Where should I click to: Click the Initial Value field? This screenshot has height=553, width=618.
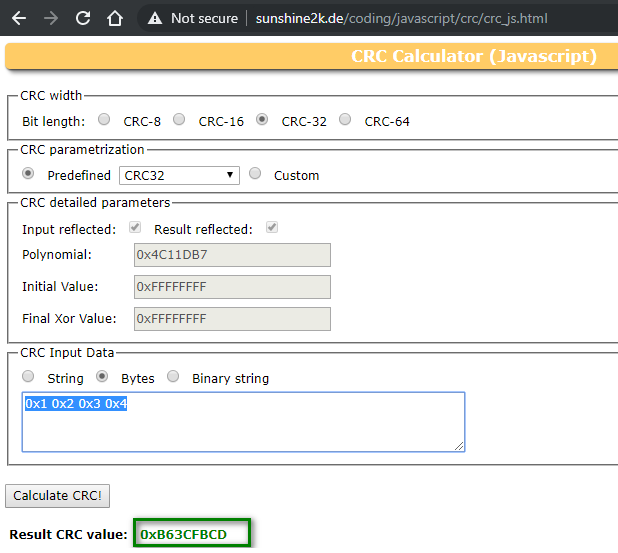(232, 287)
